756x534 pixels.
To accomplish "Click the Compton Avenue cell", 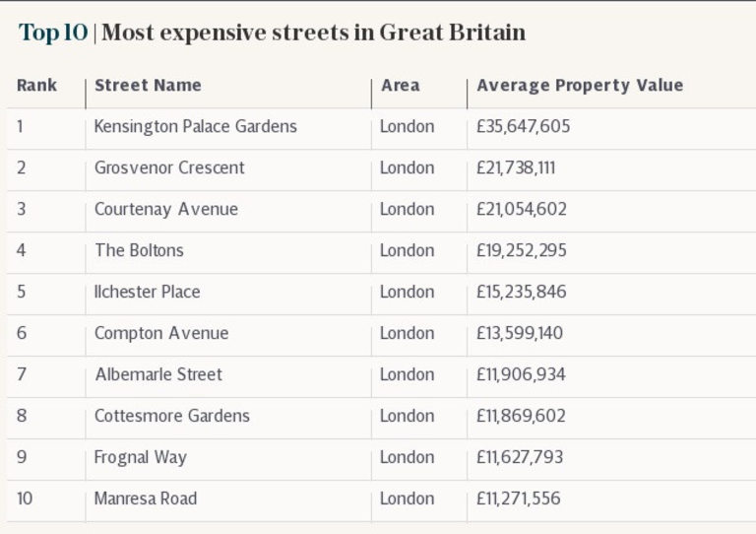I will click(161, 334).
